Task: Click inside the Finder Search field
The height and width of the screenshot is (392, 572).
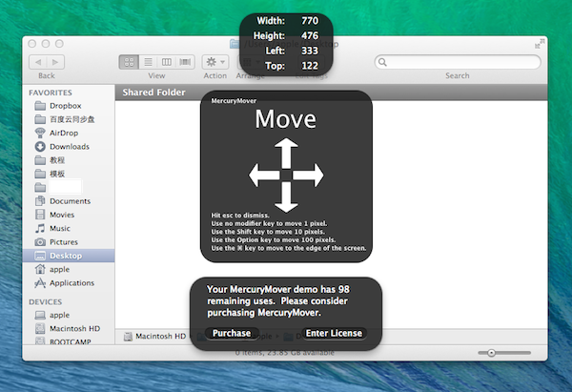Action: [x=458, y=62]
